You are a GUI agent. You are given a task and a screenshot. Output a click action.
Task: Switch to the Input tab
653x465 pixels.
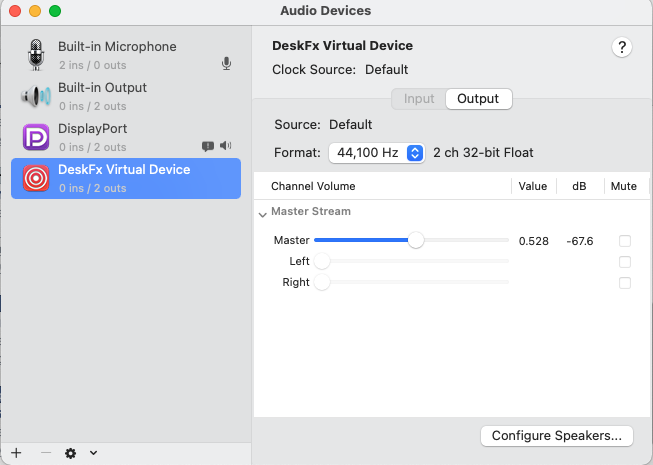click(419, 99)
